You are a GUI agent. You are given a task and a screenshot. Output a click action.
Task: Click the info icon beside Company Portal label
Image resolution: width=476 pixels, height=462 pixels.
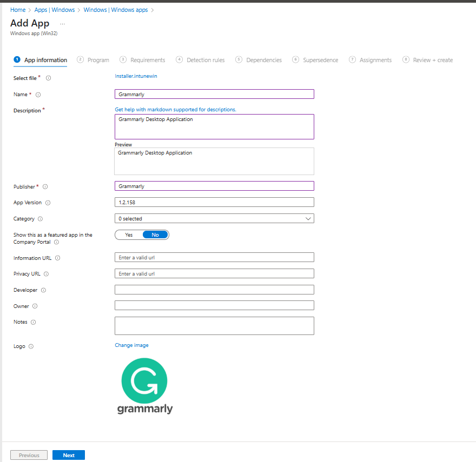pos(56,242)
